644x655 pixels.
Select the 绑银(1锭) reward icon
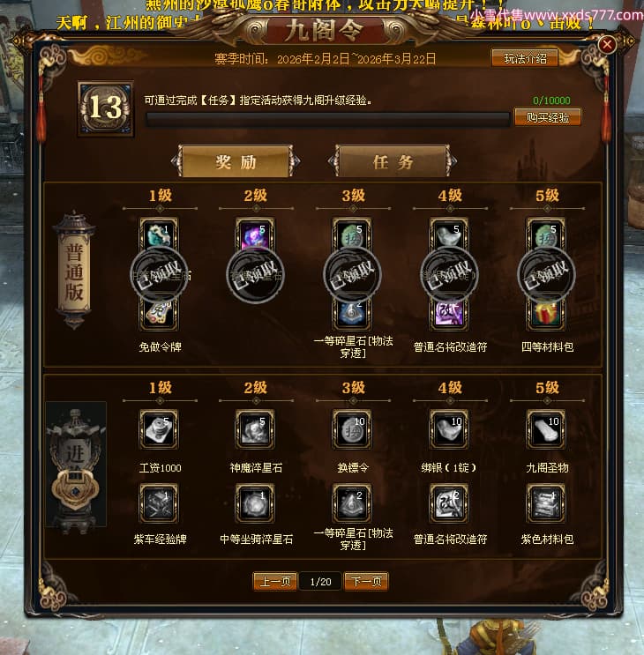(x=449, y=429)
